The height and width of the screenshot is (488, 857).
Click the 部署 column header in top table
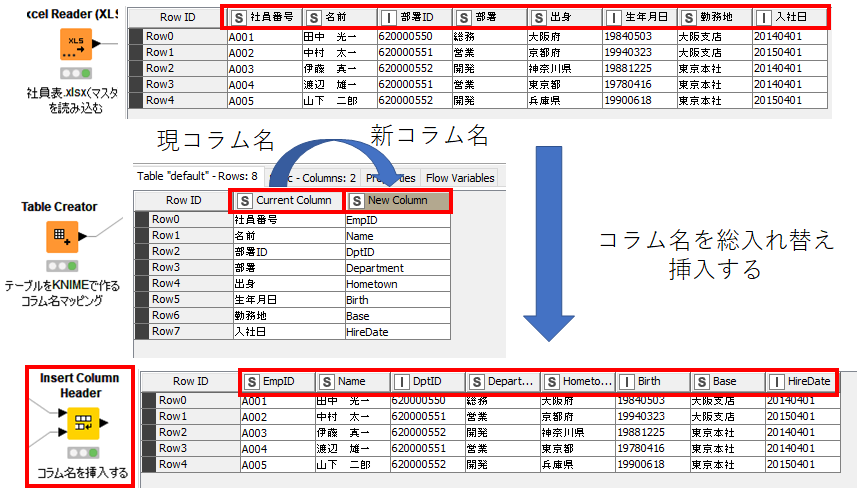click(x=490, y=17)
